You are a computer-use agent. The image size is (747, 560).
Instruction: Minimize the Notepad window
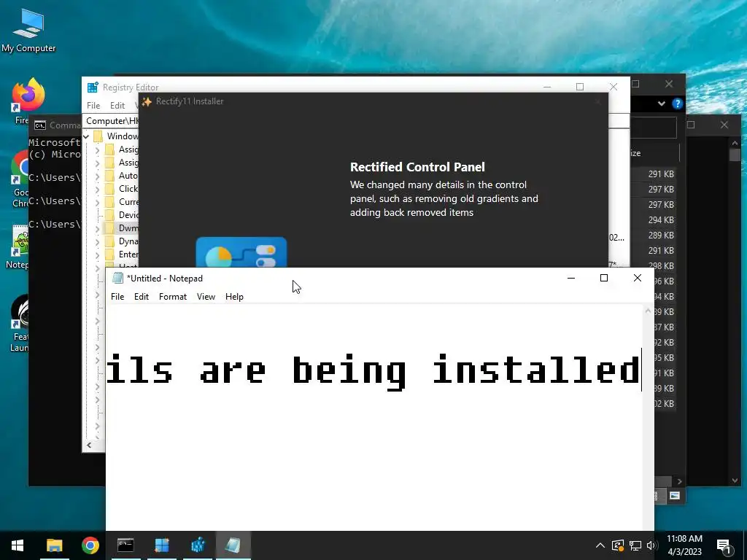(571, 278)
